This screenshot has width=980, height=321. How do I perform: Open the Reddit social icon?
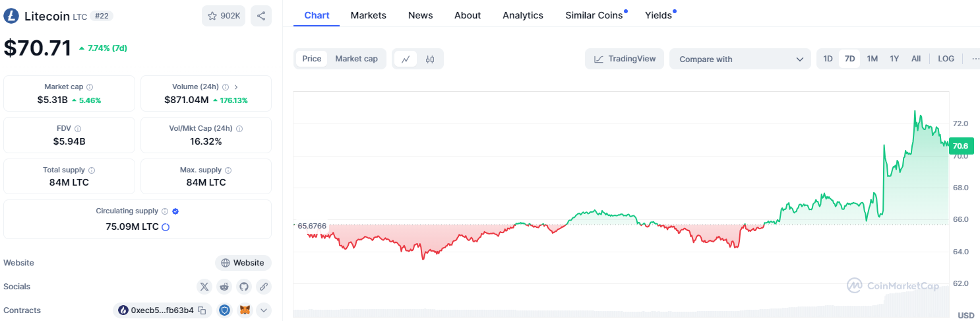224,287
